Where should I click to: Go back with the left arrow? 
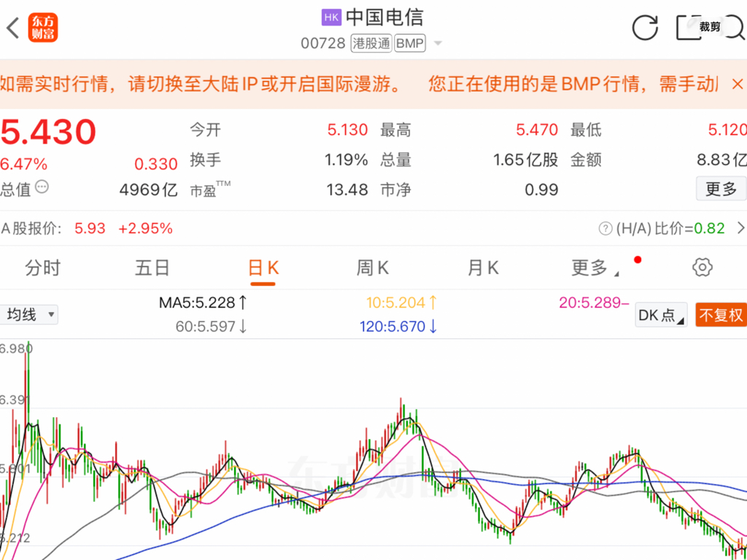pyautogui.click(x=13, y=28)
